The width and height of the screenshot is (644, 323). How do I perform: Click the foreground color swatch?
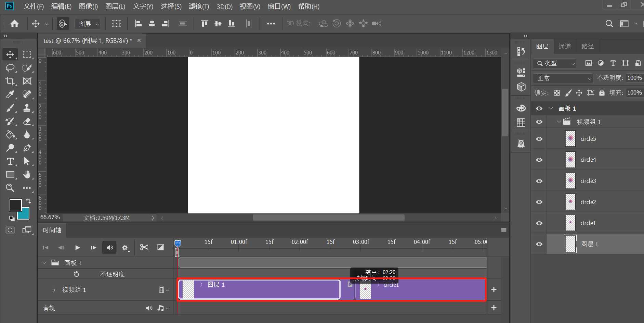[15, 205]
